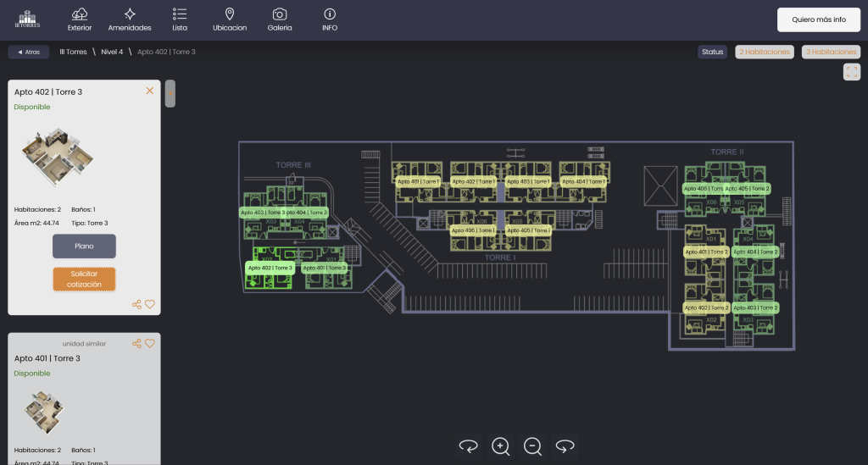Toggle the Status filter
This screenshot has width=868, height=465.
(x=712, y=52)
